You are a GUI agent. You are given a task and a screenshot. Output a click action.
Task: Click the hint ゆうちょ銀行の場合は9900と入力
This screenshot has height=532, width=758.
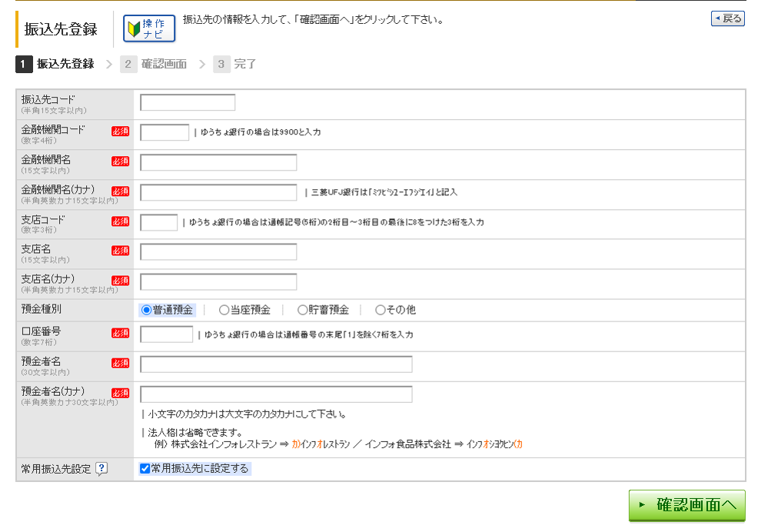pyautogui.click(x=261, y=132)
